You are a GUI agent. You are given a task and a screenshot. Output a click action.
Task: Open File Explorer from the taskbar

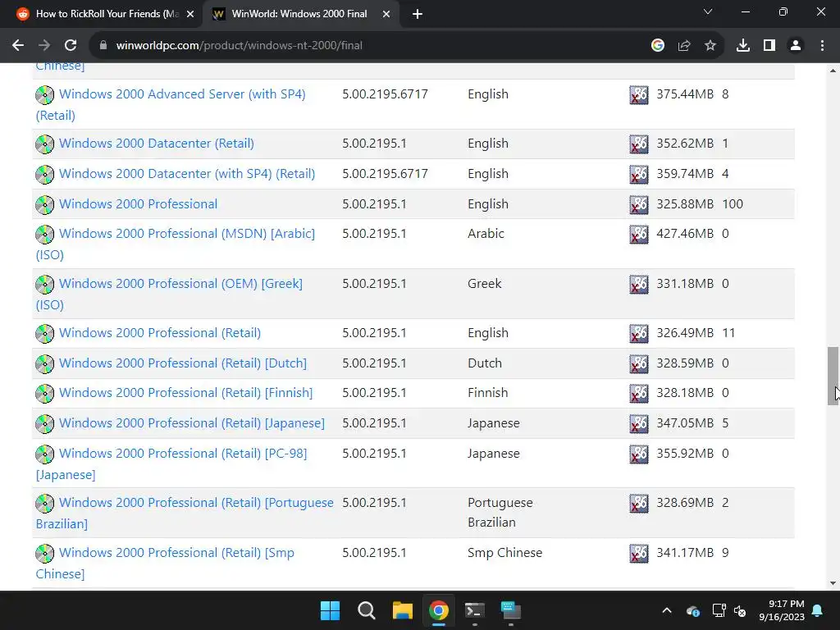tap(402, 610)
